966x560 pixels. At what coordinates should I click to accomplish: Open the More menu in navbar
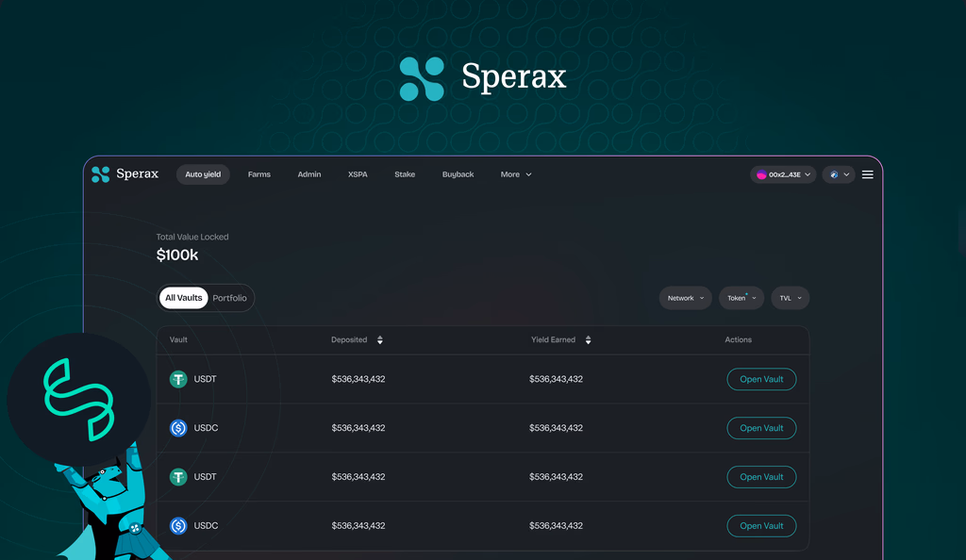tap(516, 174)
